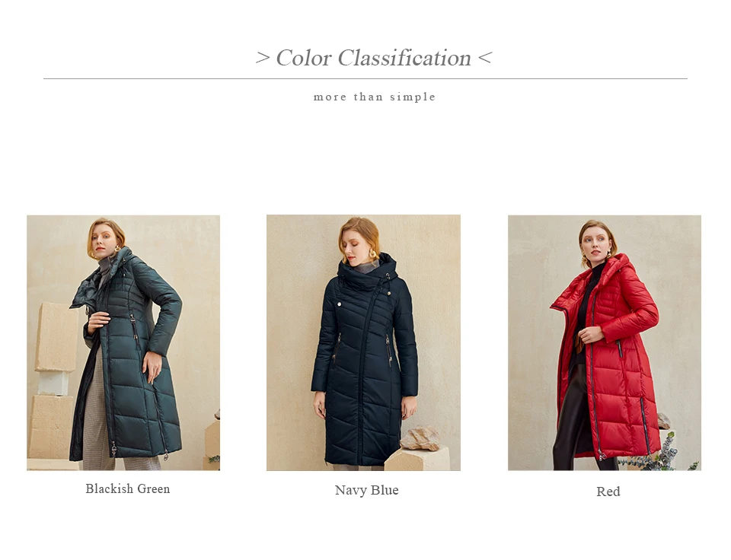
Task: Click the Color Classification heading text
Action: click(373, 59)
